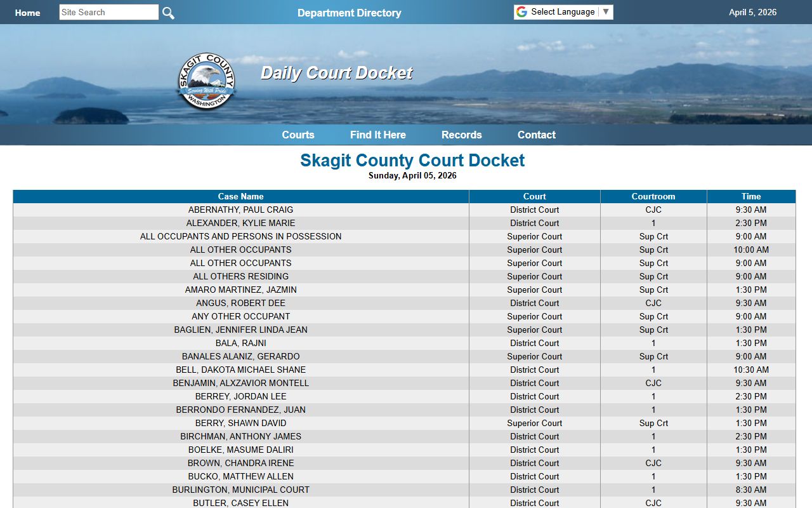Viewport: 812px width, 508px height.
Task: Select the BOELKE, MASUME DALIRI case
Action: pyautogui.click(x=241, y=450)
